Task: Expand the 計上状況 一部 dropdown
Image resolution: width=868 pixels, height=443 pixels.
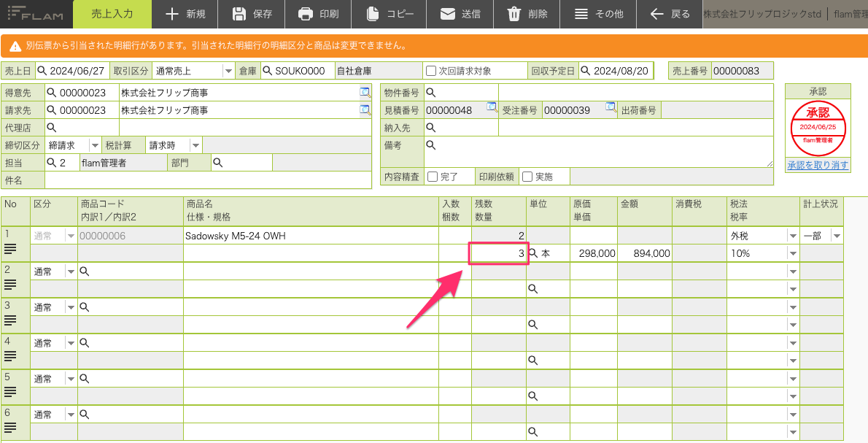Action: pyautogui.click(x=837, y=236)
